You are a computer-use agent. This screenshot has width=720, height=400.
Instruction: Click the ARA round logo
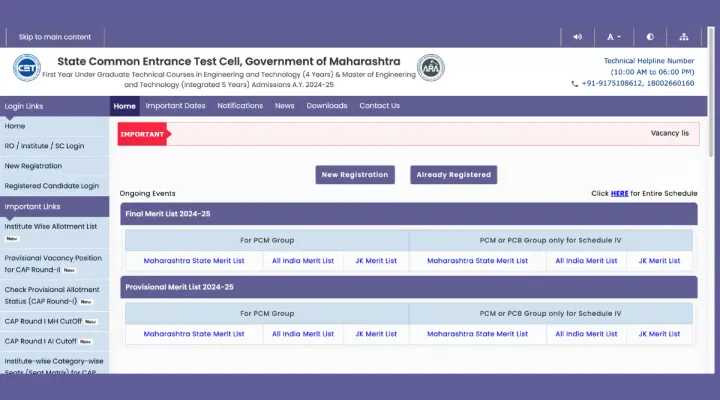click(430, 68)
